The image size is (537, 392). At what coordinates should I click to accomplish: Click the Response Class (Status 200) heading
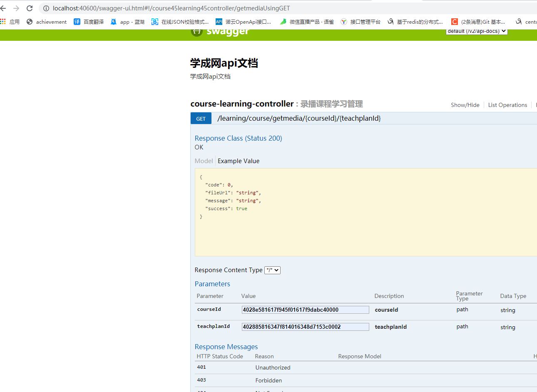point(239,138)
